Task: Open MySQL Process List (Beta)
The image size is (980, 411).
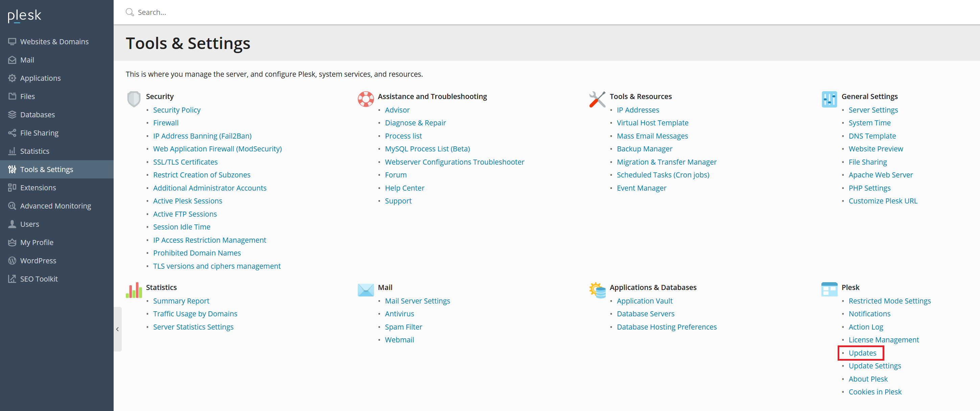Action: pyautogui.click(x=427, y=149)
